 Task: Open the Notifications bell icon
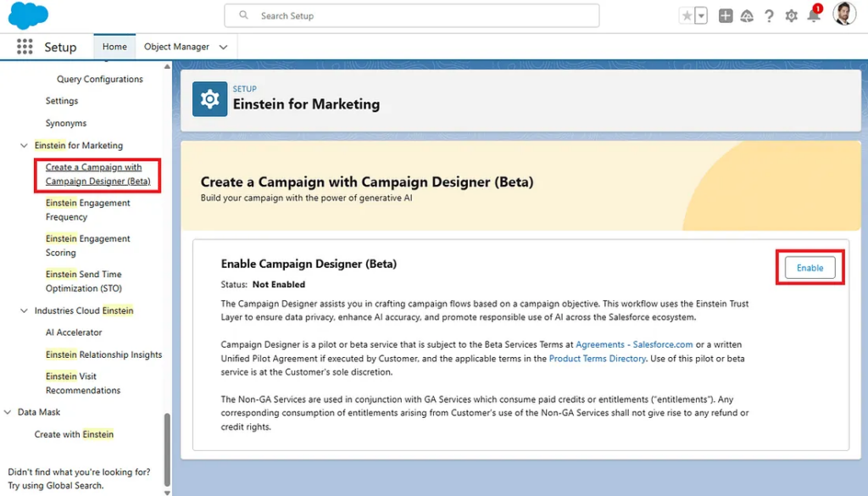pos(814,15)
